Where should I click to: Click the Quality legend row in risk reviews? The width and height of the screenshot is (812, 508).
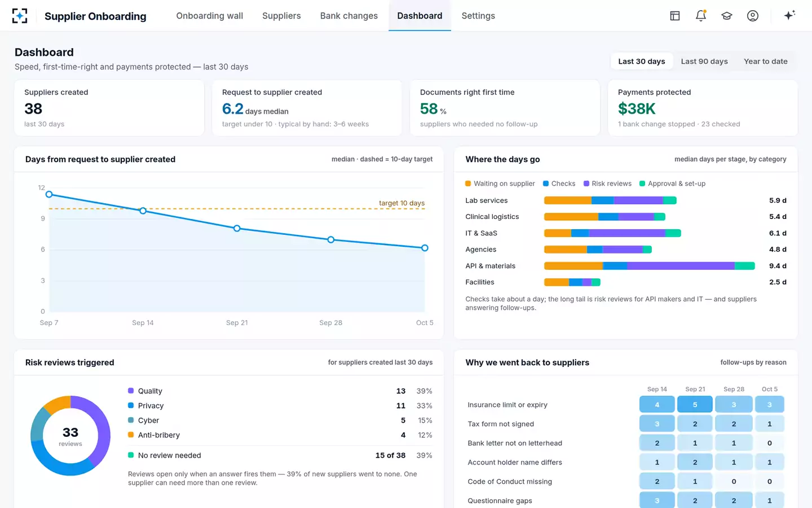coord(280,391)
